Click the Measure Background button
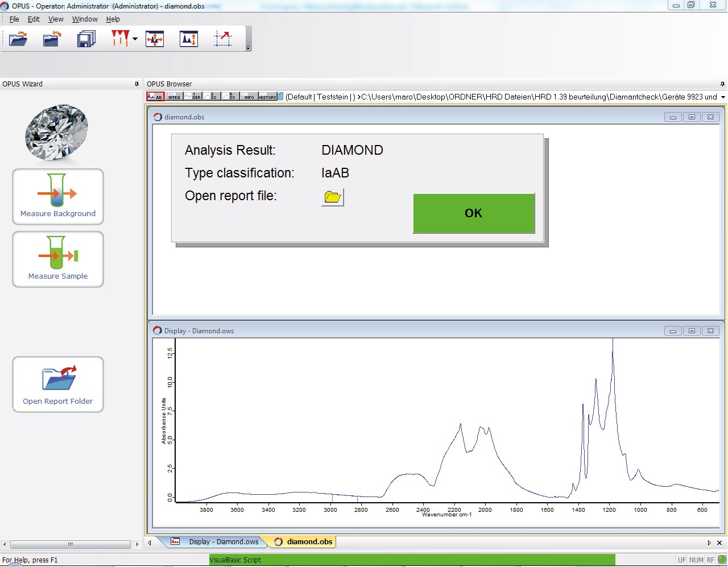The height and width of the screenshot is (567, 728). coord(58,197)
